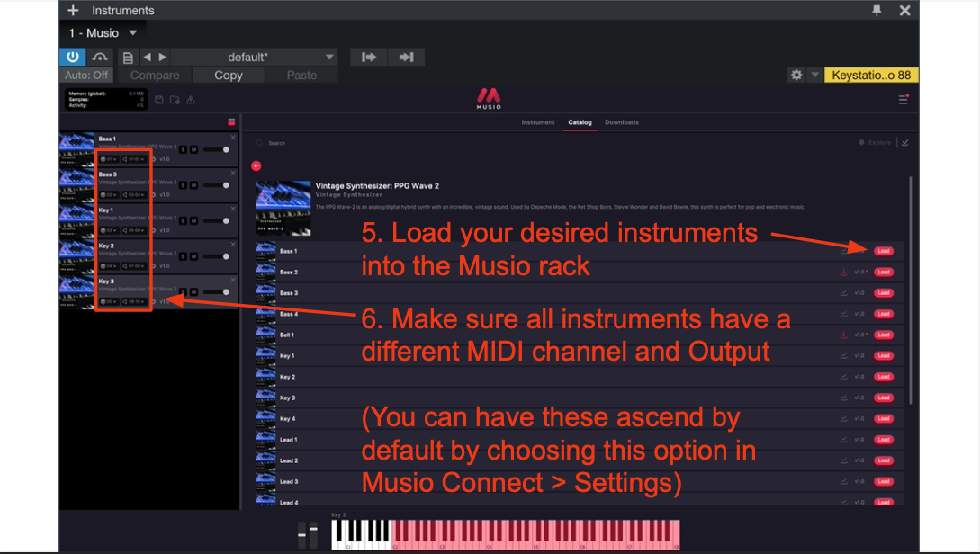The height and width of the screenshot is (554, 980).
Task: Click the red rack stack icon
Action: [231, 122]
